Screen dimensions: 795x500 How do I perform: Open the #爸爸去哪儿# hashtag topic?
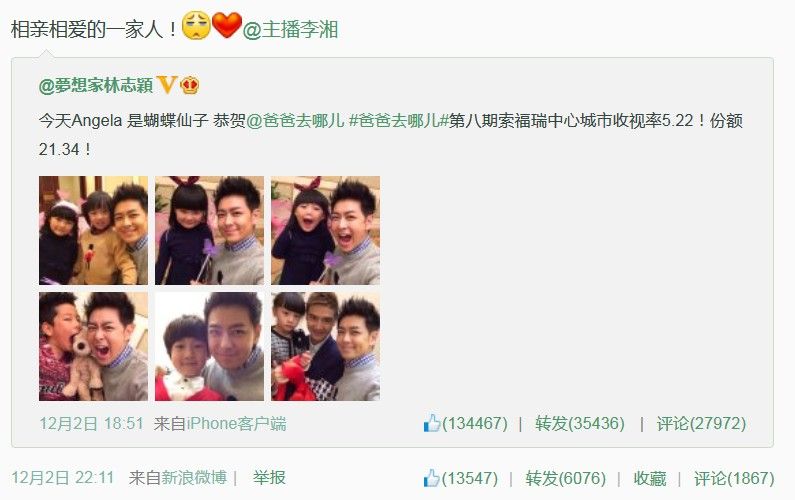click(x=399, y=120)
